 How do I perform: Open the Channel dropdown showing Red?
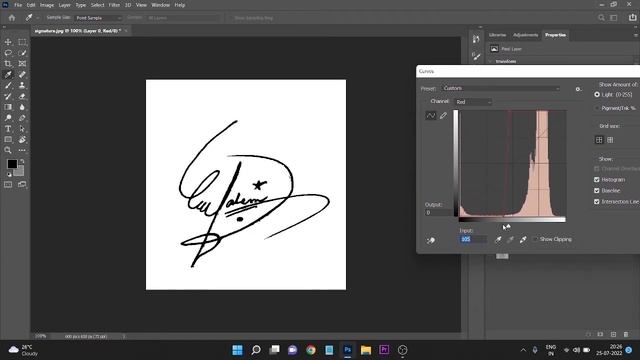[473, 102]
